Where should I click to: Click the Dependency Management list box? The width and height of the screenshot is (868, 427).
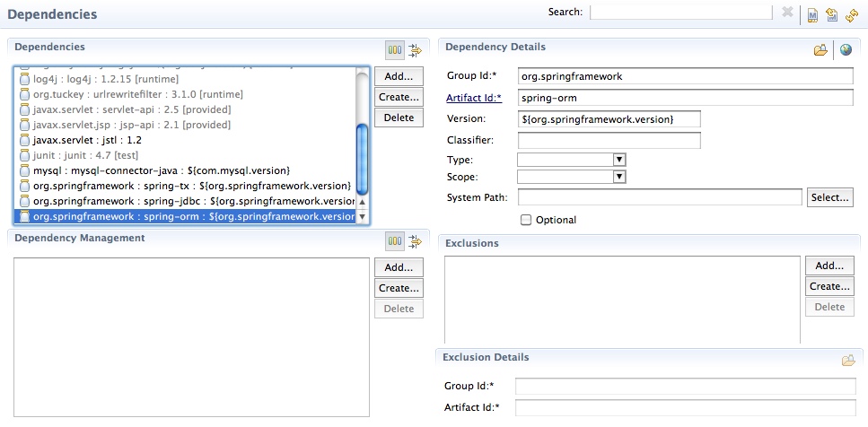(191, 337)
